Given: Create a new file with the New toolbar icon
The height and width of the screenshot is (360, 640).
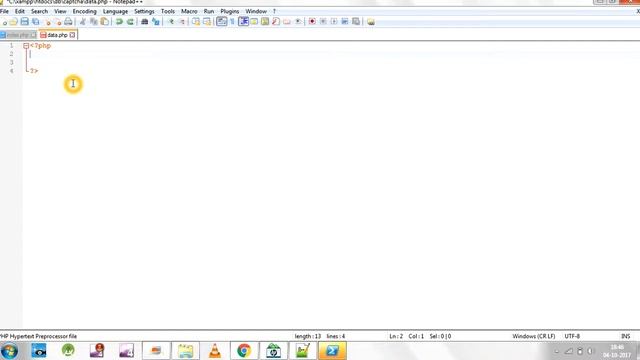Looking at the screenshot, I should pyautogui.click(x=4, y=22).
